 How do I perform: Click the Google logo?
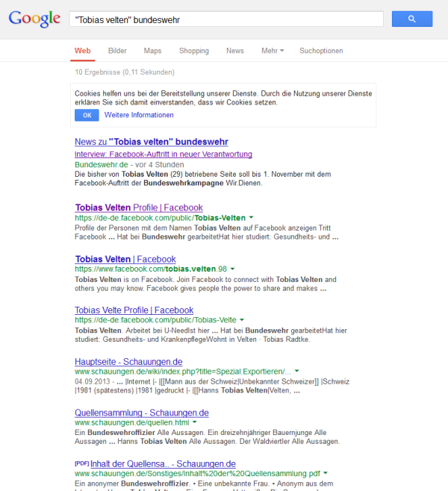click(34, 19)
